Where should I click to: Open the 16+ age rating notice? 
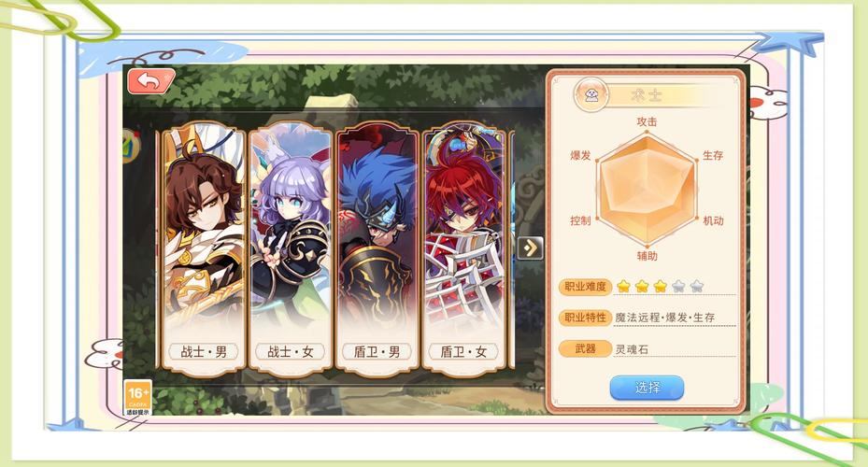(137, 397)
